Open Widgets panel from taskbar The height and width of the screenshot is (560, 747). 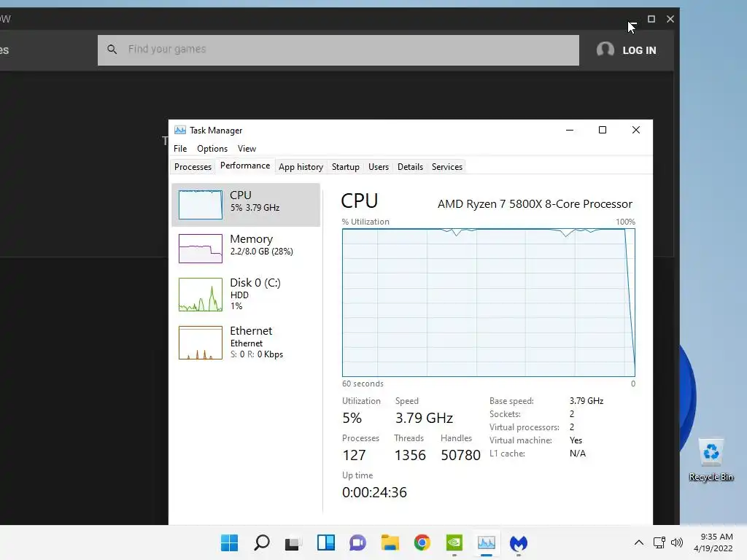click(326, 542)
